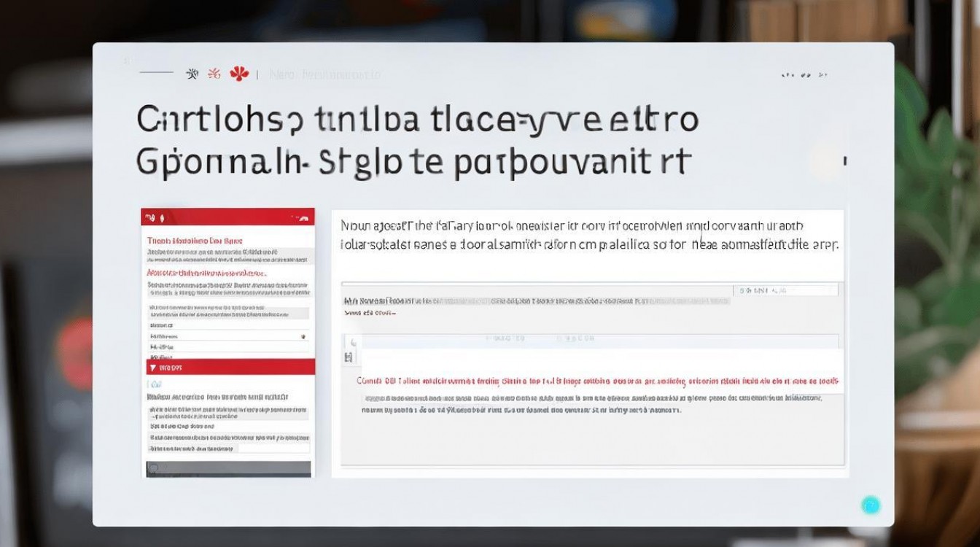The height and width of the screenshot is (547, 980).
Task: Collapse the red section bar with the triangle icon
Action: click(152, 368)
